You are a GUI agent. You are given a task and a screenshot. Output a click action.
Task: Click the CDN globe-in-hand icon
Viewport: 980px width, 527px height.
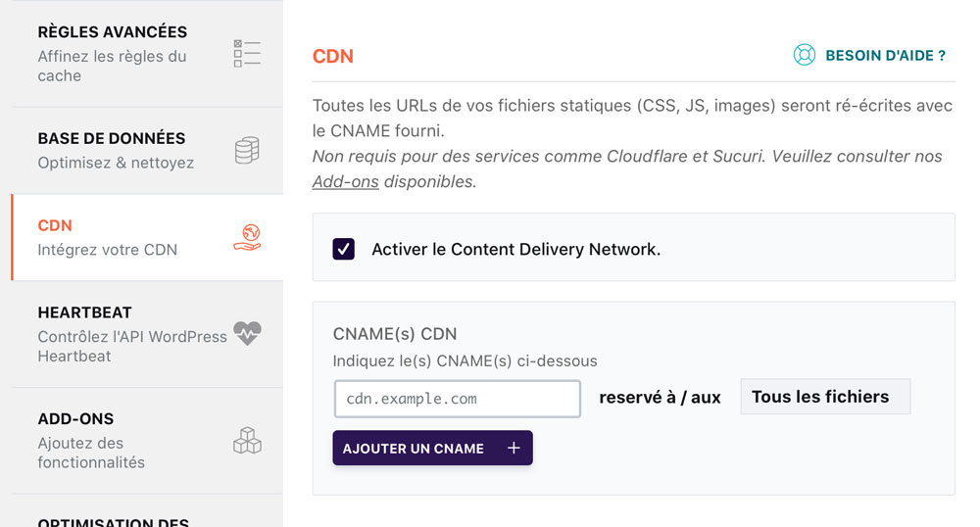248,238
